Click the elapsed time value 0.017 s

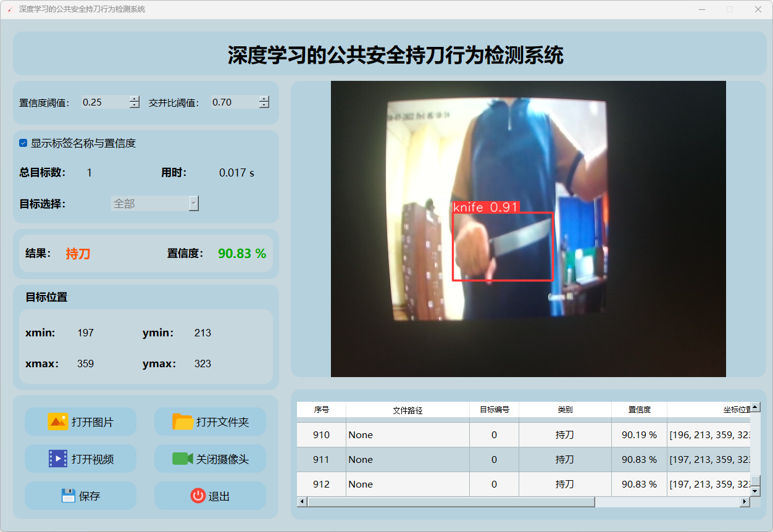pyautogui.click(x=236, y=173)
